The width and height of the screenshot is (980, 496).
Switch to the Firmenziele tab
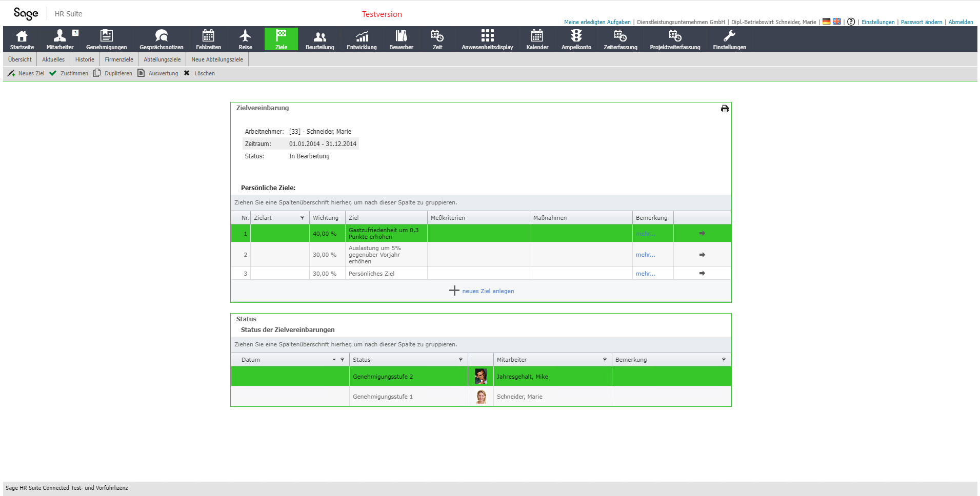118,59
